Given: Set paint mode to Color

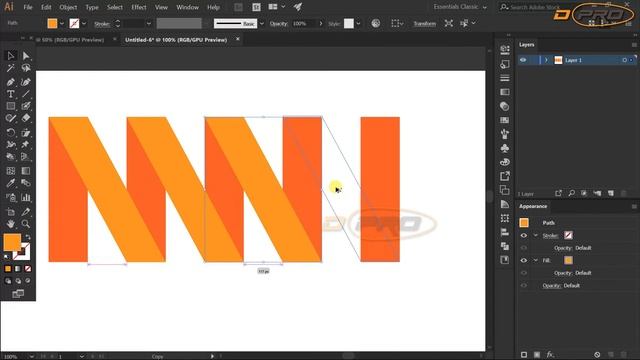Looking at the screenshot, I should 8,269.
